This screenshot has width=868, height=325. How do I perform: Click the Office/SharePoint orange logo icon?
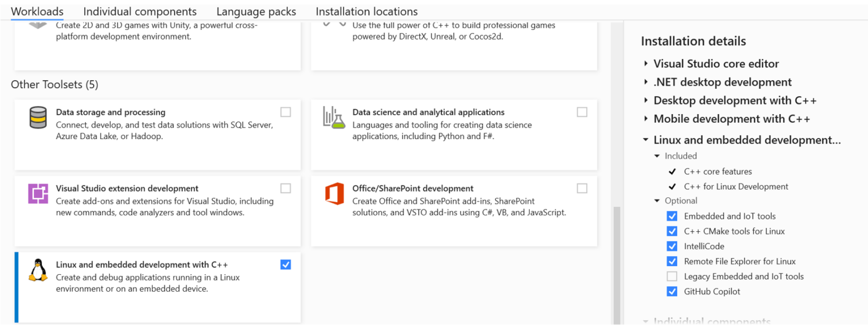334,193
